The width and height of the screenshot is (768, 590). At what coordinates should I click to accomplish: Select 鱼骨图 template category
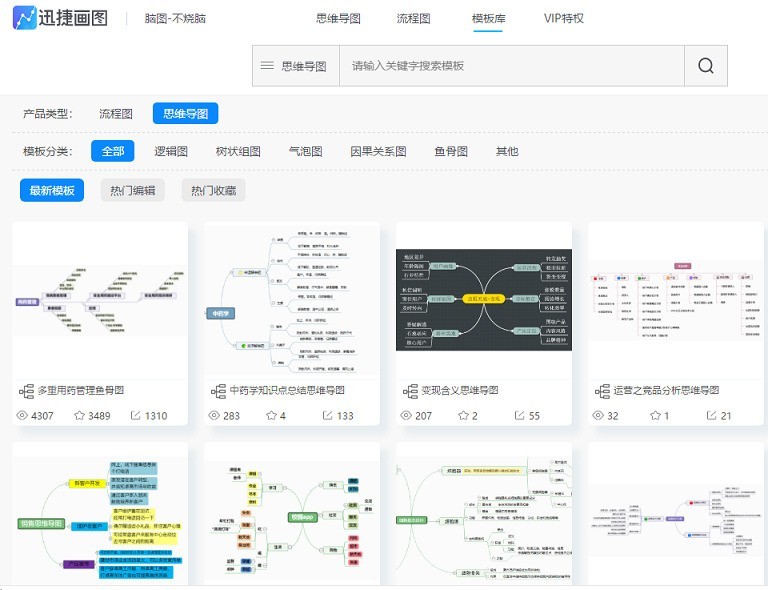[x=451, y=151]
